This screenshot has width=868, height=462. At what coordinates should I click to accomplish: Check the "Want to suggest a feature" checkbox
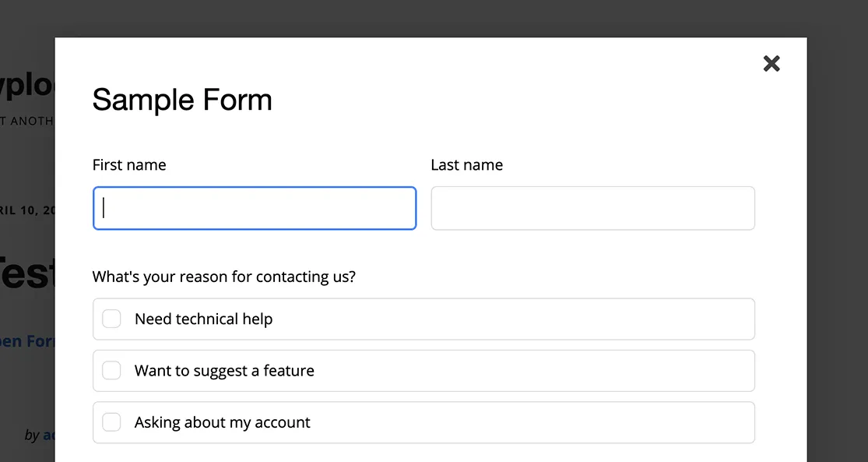[111, 370]
